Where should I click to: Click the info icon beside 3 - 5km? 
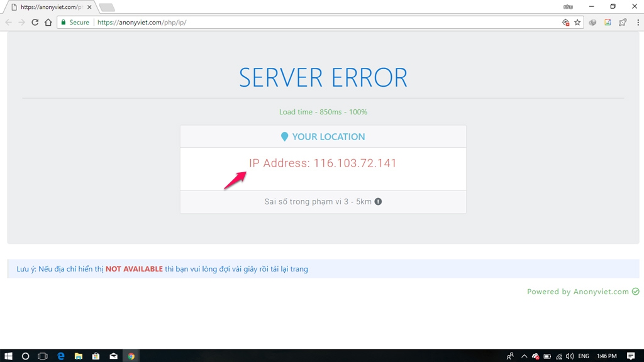pos(378,202)
